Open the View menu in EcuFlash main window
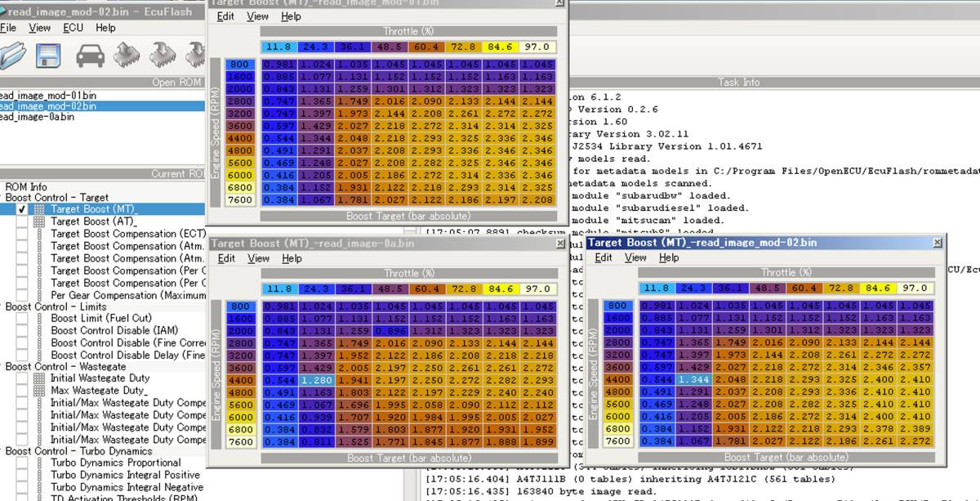 [x=39, y=28]
